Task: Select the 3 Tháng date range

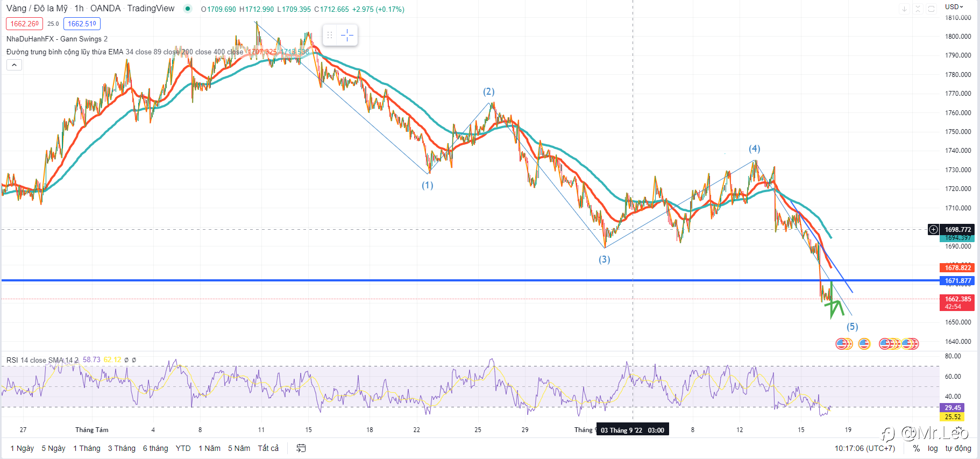Action: pos(122,448)
